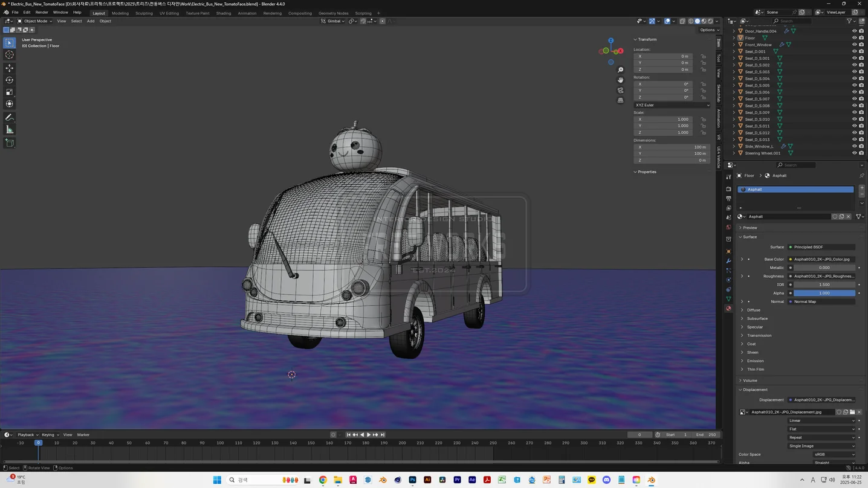
Task: Switch to rendered viewport shading
Action: pos(710,21)
